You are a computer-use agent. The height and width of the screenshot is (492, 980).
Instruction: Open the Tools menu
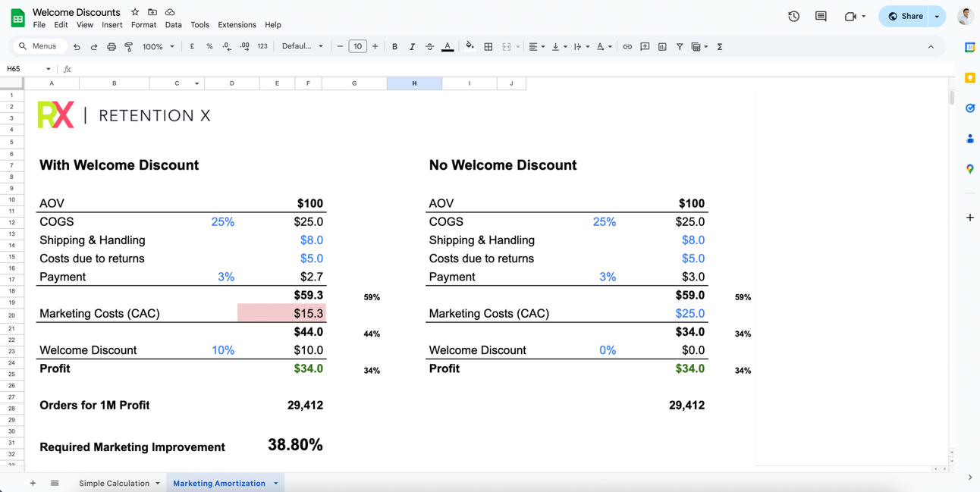tap(200, 25)
